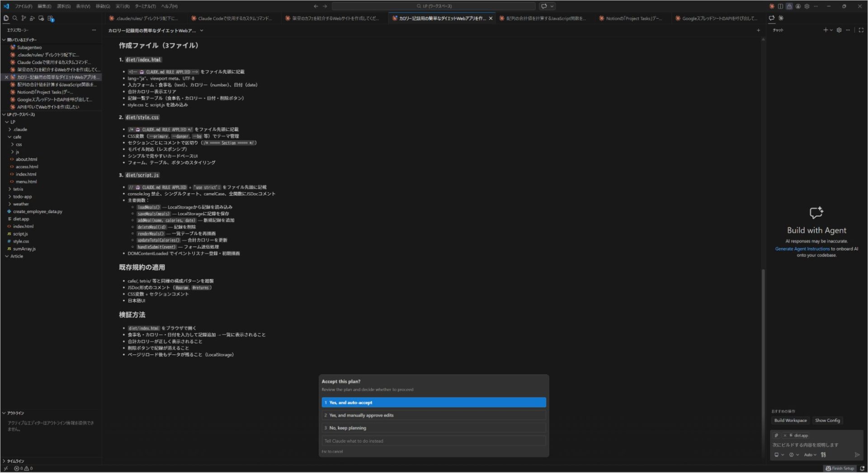Open the Auto model picker dropdown
Viewport: 868px width, 473px height.
[x=810, y=455]
